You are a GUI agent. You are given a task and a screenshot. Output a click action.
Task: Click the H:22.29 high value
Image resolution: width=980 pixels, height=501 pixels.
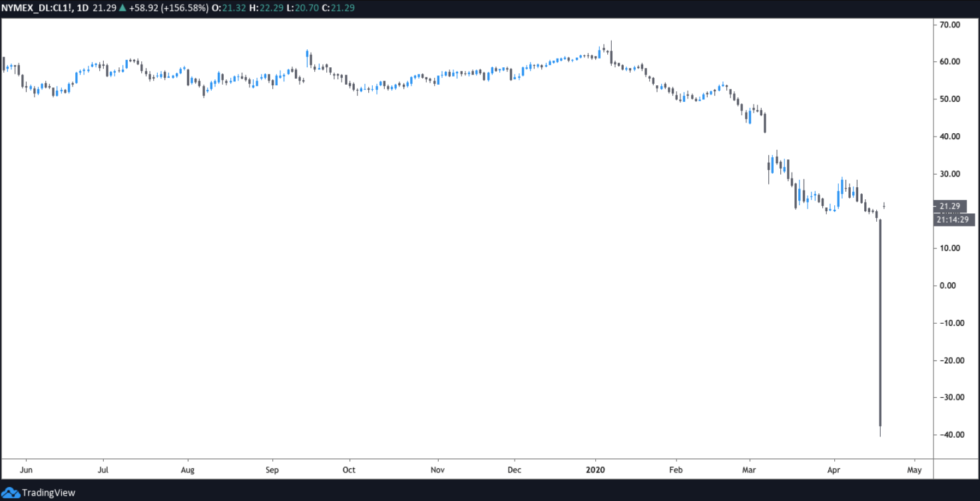tap(266, 7)
